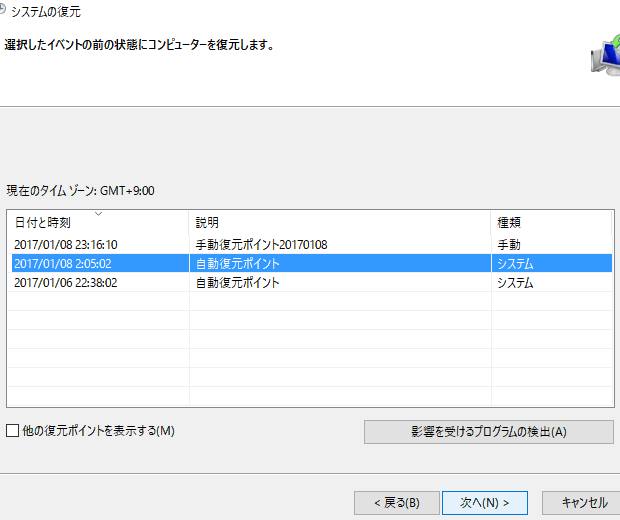Image resolution: width=620 pixels, height=520 pixels.
Task: Click システム type cell in 2017/01/06 row
Action: click(x=515, y=283)
